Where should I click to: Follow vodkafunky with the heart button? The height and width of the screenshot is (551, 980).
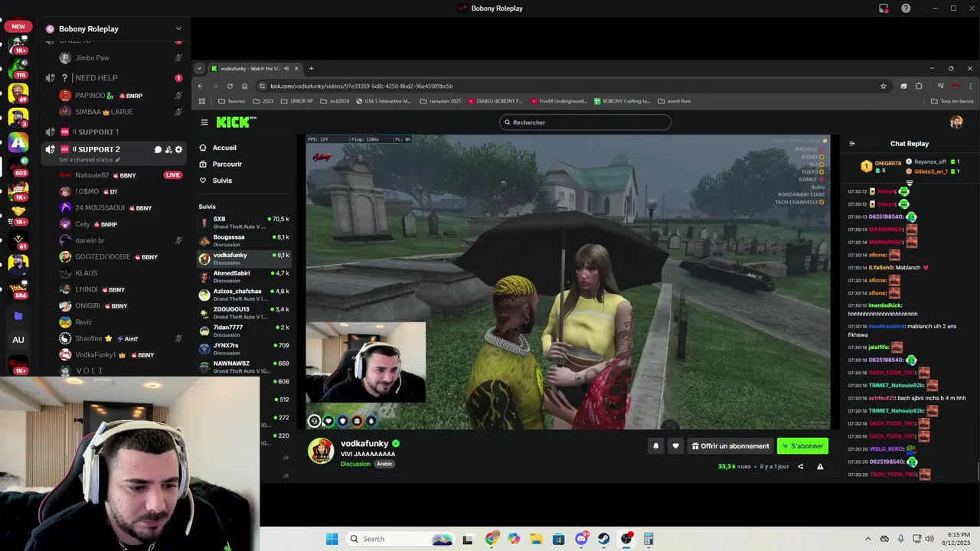tap(675, 446)
